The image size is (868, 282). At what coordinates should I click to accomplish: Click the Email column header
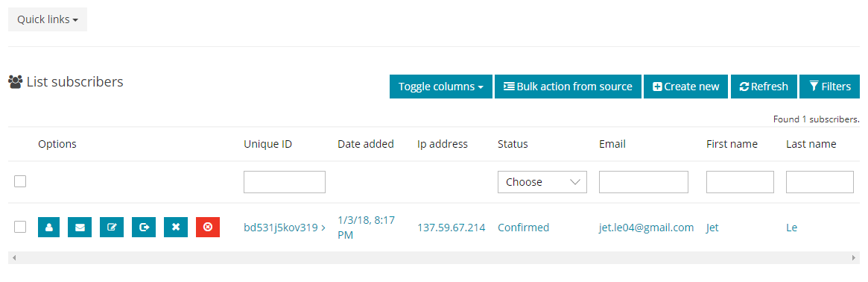(612, 144)
